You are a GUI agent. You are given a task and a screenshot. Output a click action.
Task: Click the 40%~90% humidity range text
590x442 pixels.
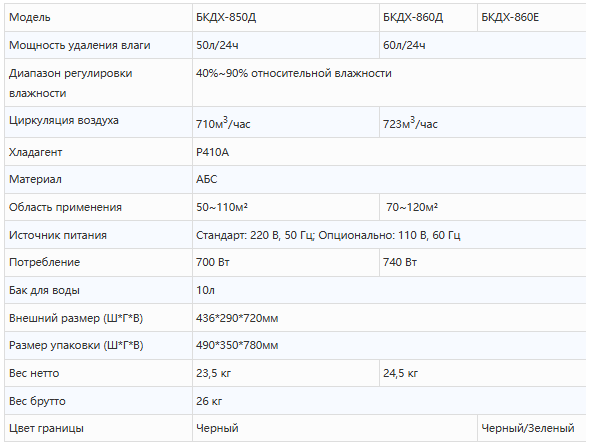293,73
